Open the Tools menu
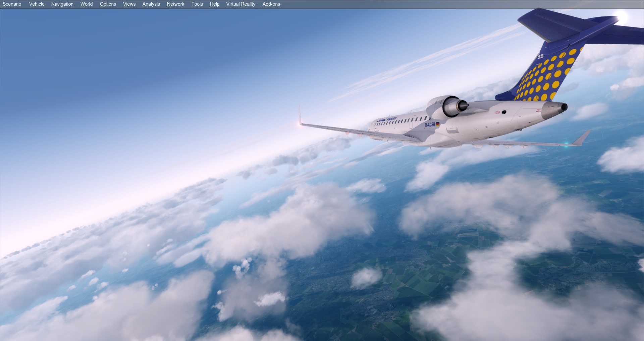This screenshot has width=644, height=341. click(x=197, y=4)
